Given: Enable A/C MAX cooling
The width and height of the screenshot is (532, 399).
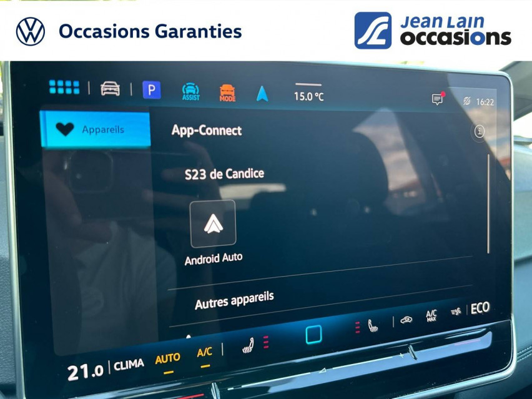Looking at the screenshot, I should 431,315.
